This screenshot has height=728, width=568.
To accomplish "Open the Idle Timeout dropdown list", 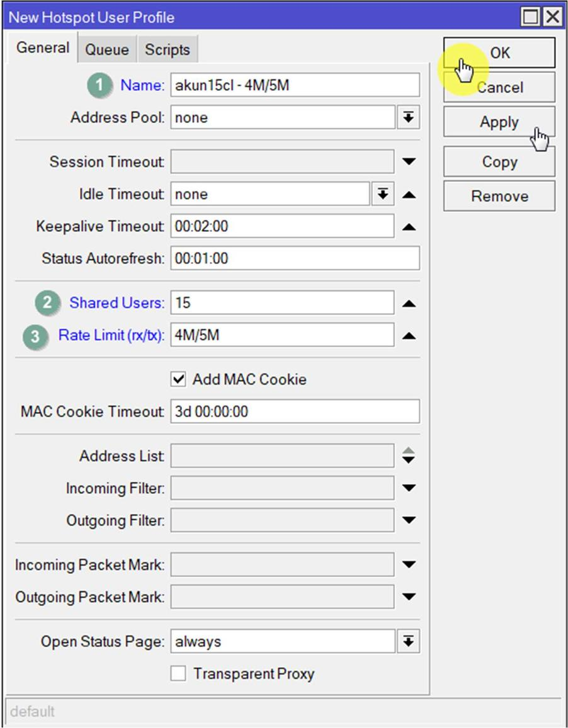I will (x=382, y=195).
